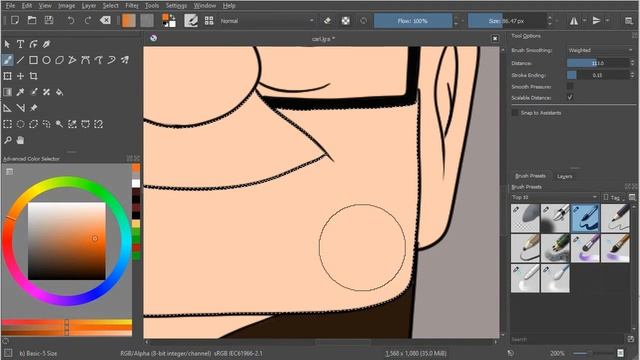Select the Line tool

(x=20, y=60)
